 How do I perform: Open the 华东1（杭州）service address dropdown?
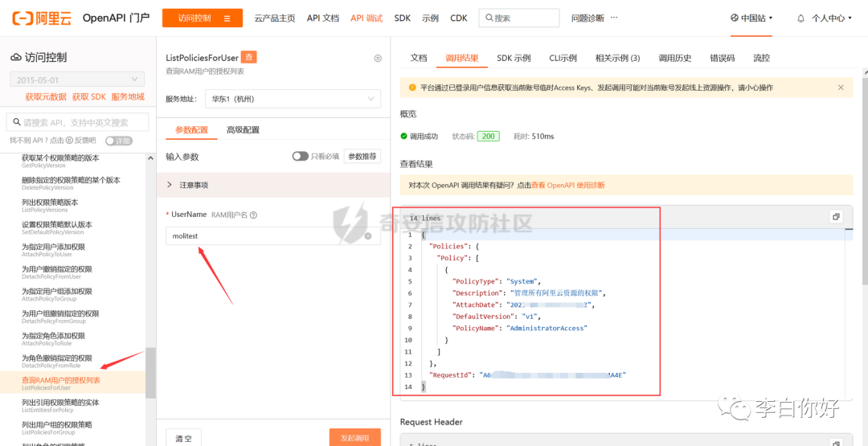tap(293, 99)
